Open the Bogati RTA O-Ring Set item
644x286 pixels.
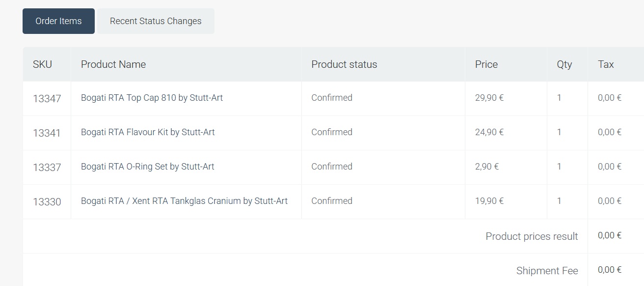tap(147, 167)
